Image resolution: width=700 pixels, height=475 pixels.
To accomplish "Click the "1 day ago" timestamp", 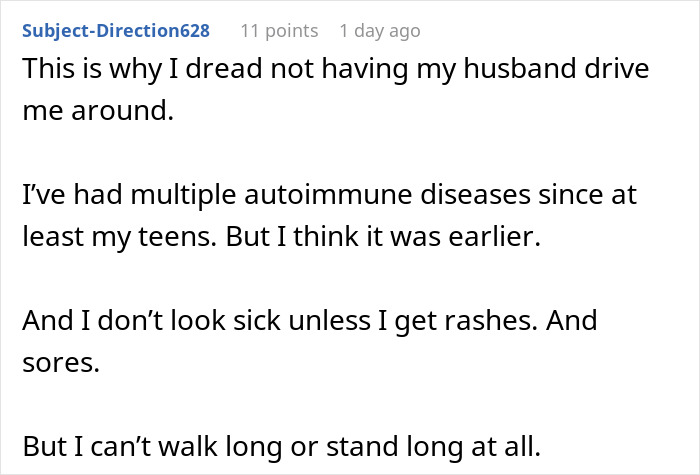I will [x=380, y=31].
